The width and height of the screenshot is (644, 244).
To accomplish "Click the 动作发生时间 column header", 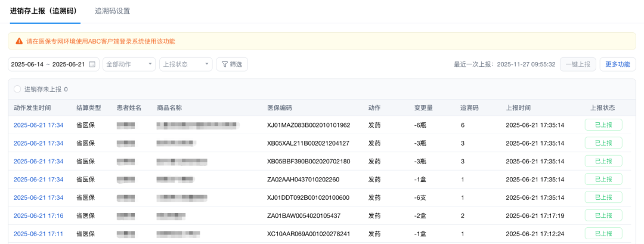I will pyautogui.click(x=32, y=108).
